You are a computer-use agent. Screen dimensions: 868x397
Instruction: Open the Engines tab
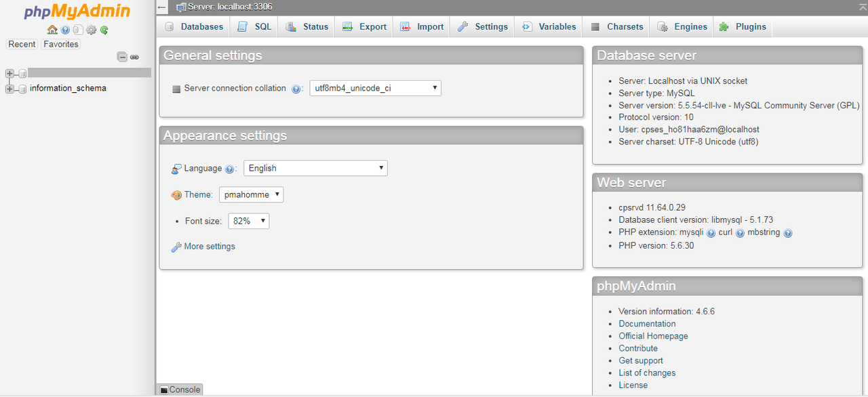[x=682, y=26]
